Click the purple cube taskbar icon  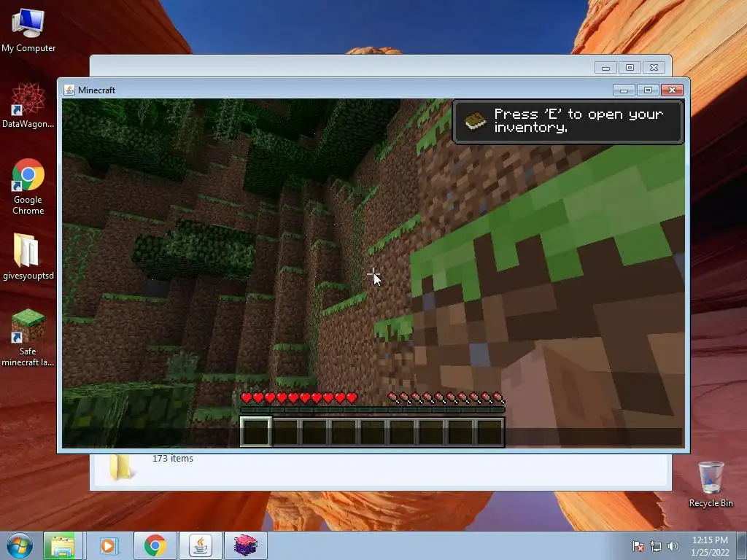click(x=246, y=545)
